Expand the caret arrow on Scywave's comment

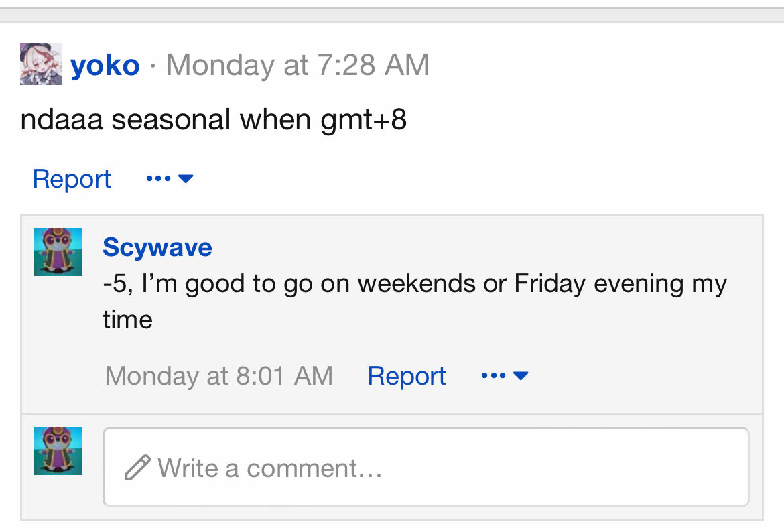(x=521, y=376)
